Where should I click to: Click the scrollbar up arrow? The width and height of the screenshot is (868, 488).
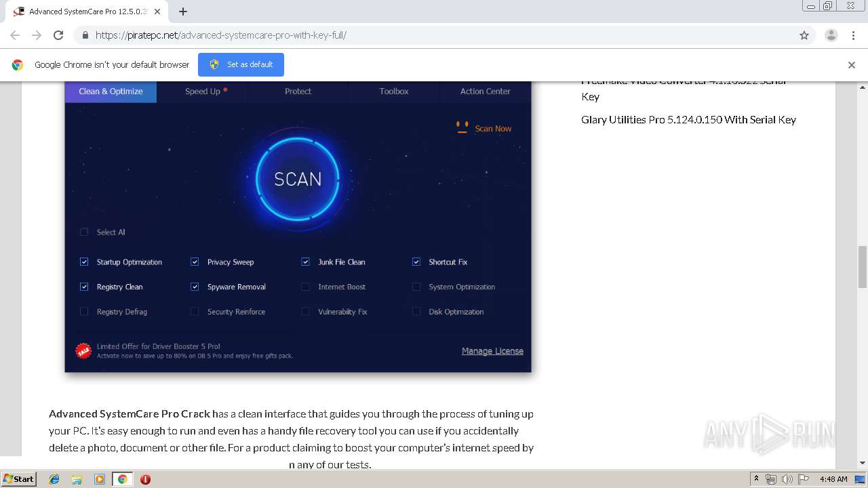pos(863,86)
